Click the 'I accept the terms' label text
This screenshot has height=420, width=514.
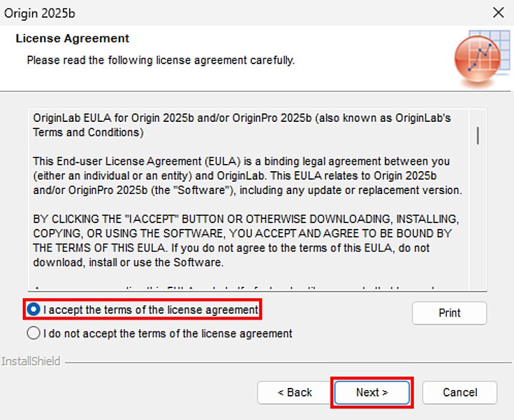pyautogui.click(x=151, y=310)
